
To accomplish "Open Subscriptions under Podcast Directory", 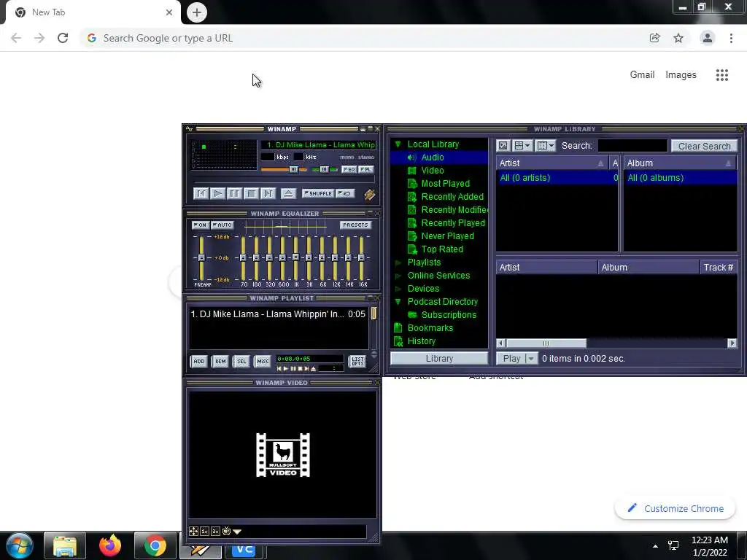I will (x=449, y=315).
